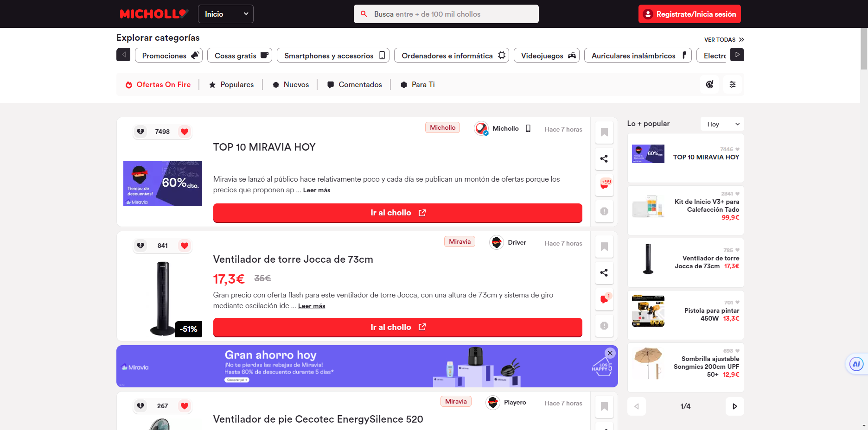This screenshot has width=868, height=430.
Task: Click Ir al chollo for Miravia deal
Action: click(x=398, y=213)
